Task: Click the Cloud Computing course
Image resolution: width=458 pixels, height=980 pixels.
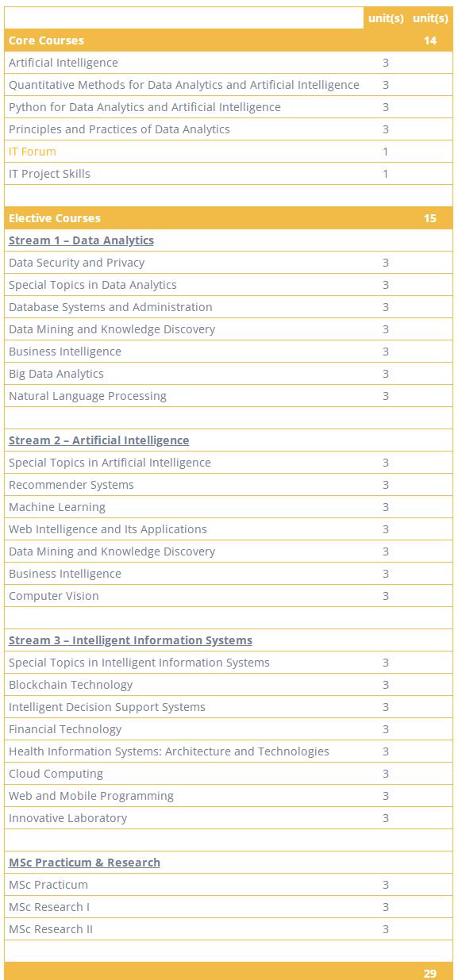Action: click(x=56, y=774)
